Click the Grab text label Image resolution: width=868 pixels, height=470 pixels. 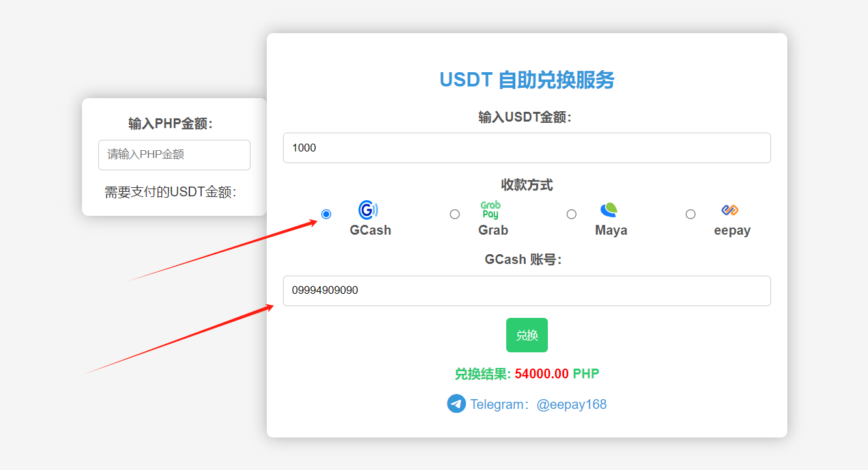[x=493, y=230]
